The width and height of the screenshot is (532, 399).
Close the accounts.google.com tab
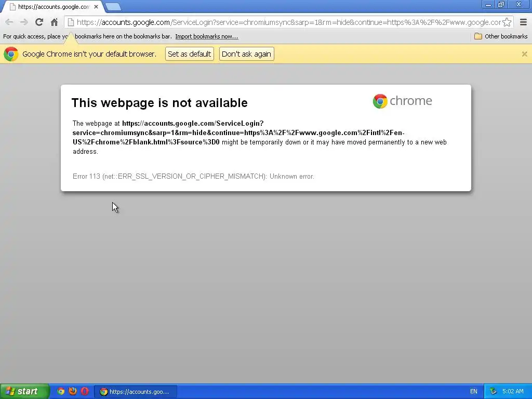(96, 7)
